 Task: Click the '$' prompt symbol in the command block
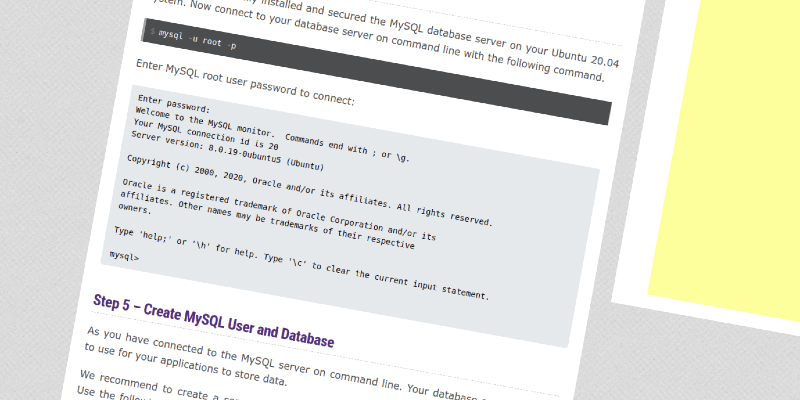coord(152,32)
